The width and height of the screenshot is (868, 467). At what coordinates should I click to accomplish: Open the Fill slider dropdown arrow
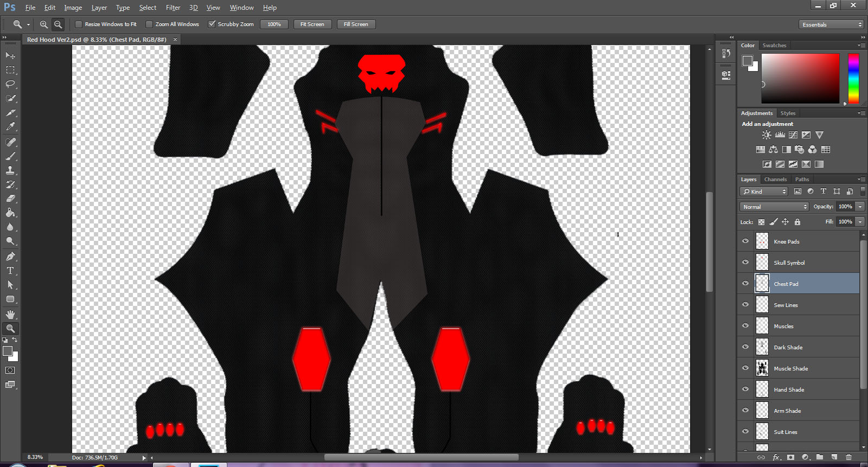coord(860,222)
